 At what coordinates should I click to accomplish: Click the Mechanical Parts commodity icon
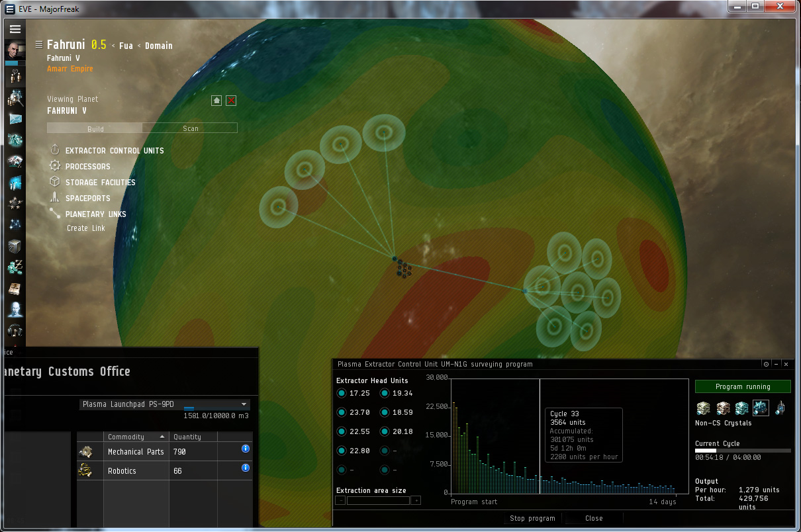86,451
